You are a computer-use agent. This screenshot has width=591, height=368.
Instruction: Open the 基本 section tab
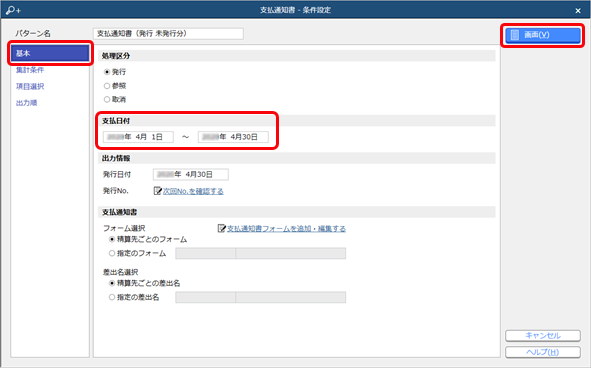tap(50, 53)
